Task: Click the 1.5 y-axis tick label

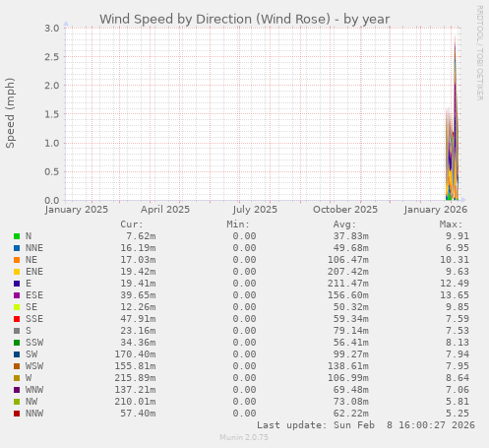Action: tap(52, 114)
